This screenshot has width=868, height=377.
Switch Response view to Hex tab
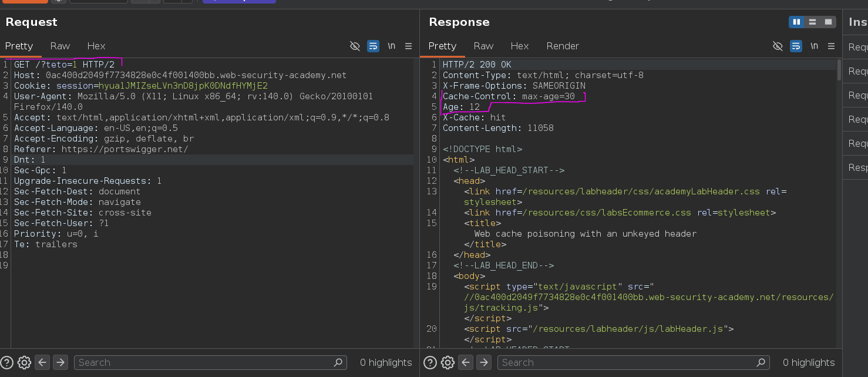[x=520, y=46]
